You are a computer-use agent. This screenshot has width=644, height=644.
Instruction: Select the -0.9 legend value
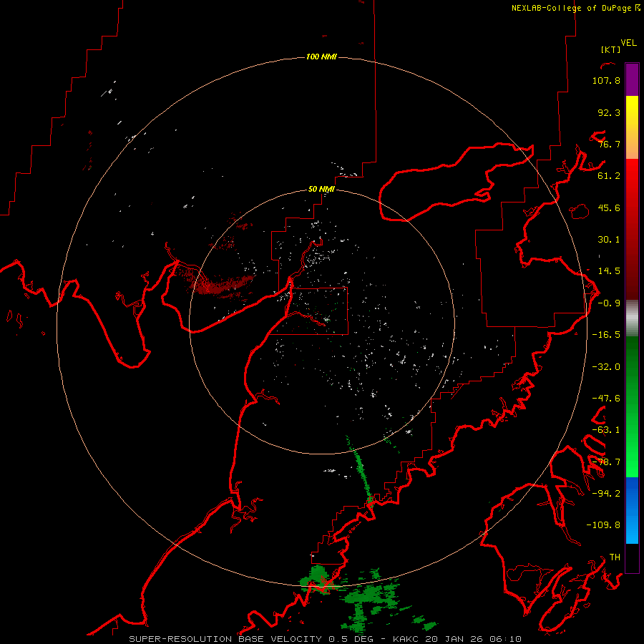pyautogui.click(x=609, y=303)
